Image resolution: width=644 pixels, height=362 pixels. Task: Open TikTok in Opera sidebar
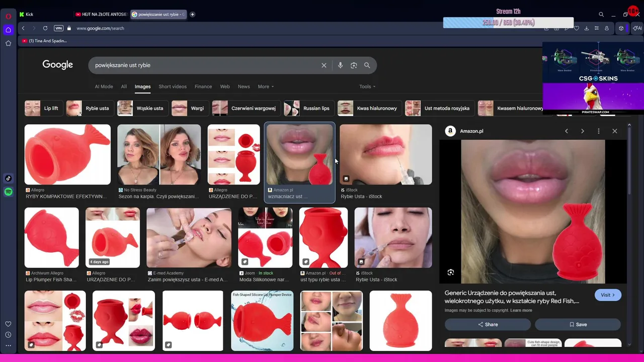pos(8,178)
